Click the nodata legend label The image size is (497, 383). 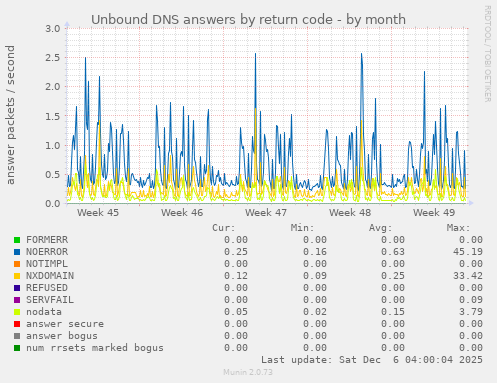click(x=44, y=312)
